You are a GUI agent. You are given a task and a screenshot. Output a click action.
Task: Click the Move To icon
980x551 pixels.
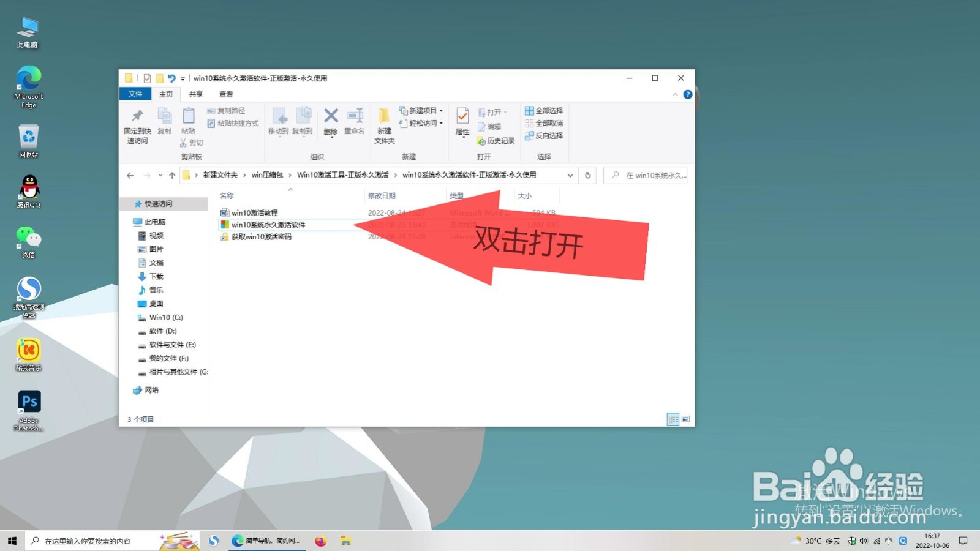point(279,116)
